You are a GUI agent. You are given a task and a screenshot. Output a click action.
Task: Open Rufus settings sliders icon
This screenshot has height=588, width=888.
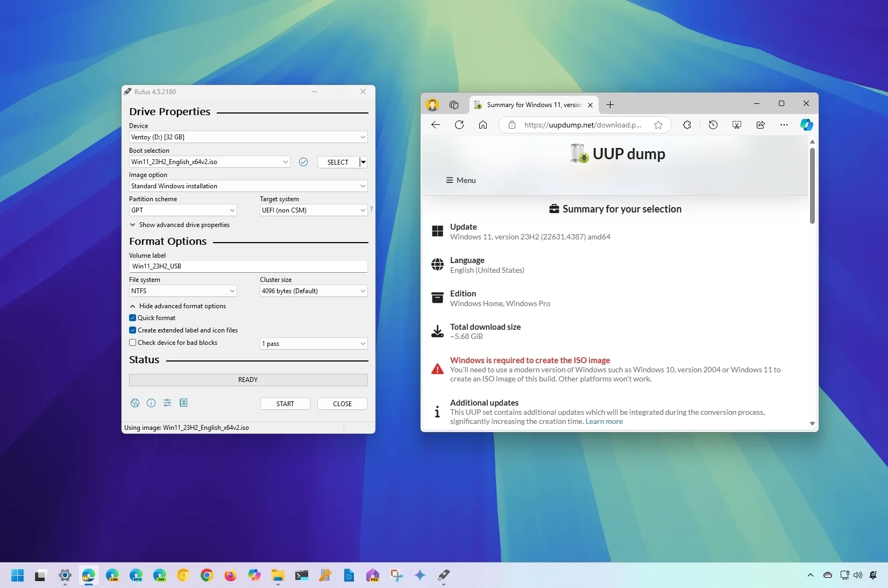pos(167,403)
